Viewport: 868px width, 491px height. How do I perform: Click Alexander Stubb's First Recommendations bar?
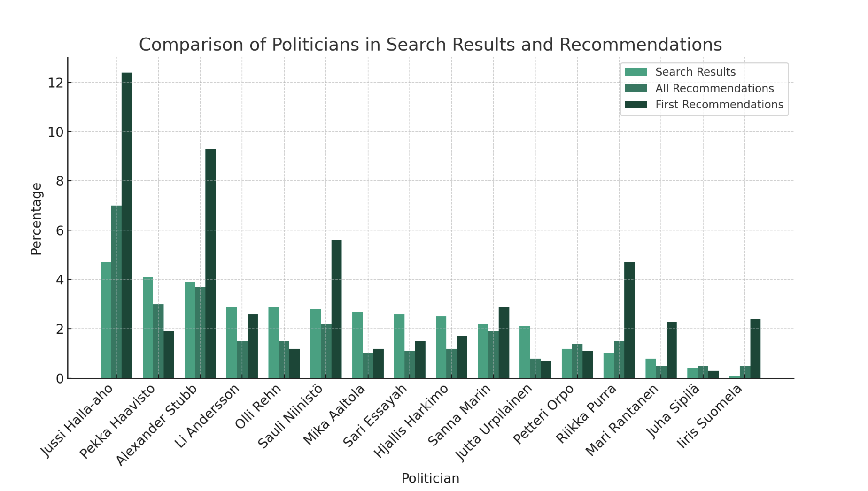tap(211, 263)
